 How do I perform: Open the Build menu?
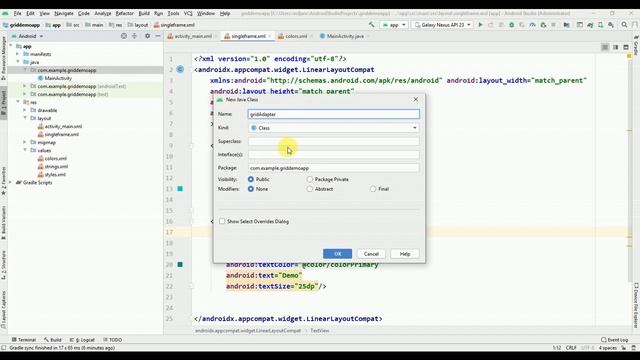pos(144,13)
